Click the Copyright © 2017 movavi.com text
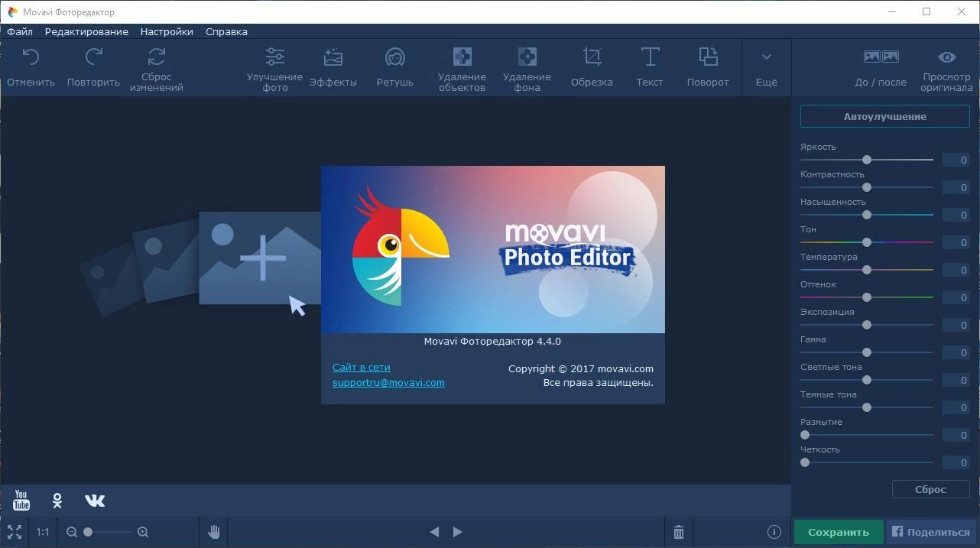Screen dimensions: 980x548 581,368
